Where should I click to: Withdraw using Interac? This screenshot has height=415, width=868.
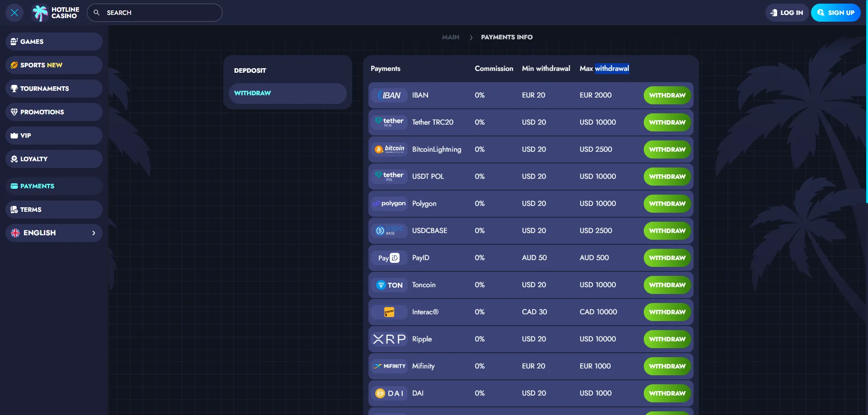pos(667,312)
